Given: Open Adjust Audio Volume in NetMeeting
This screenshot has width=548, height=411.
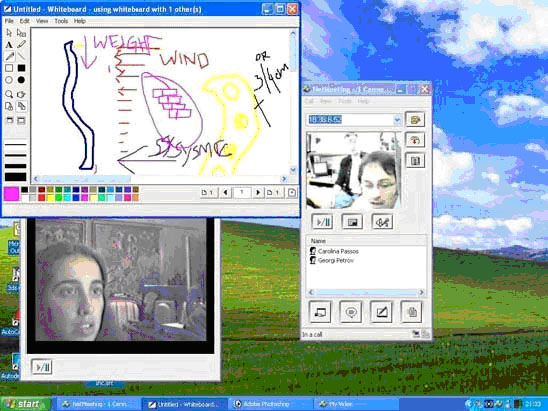Looking at the screenshot, I should (x=382, y=222).
